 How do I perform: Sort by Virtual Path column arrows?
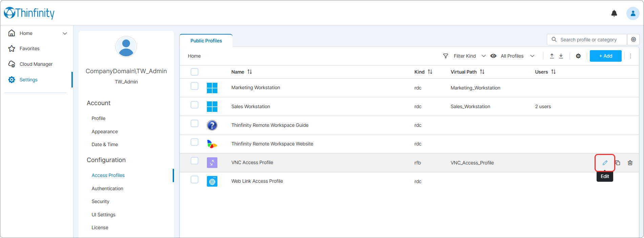(x=482, y=72)
